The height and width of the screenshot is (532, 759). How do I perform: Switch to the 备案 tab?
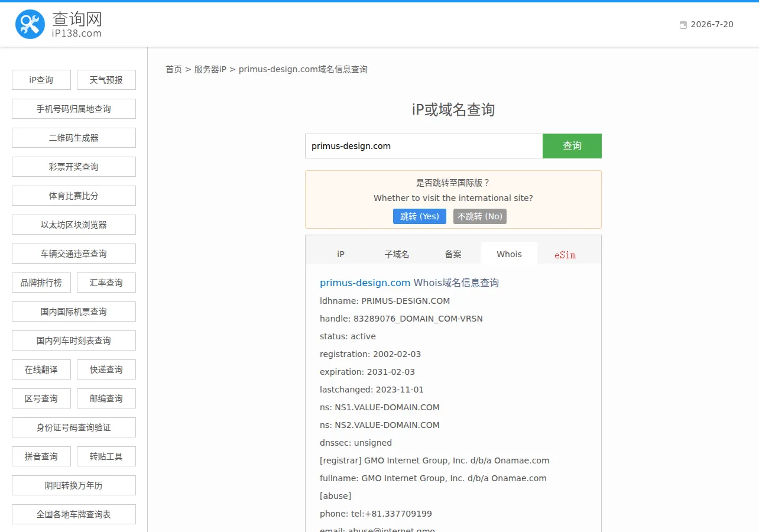(x=453, y=254)
